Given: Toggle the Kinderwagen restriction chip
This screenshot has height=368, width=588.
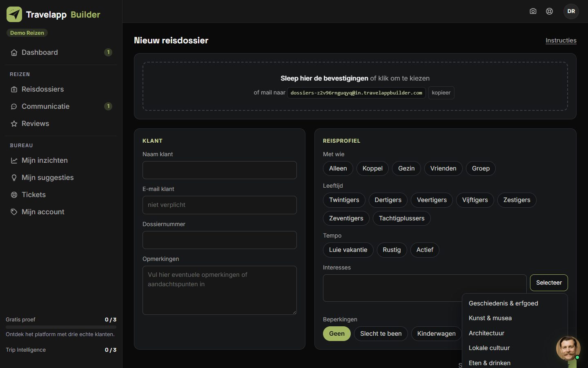Looking at the screenshot, I should coord(437,334).
